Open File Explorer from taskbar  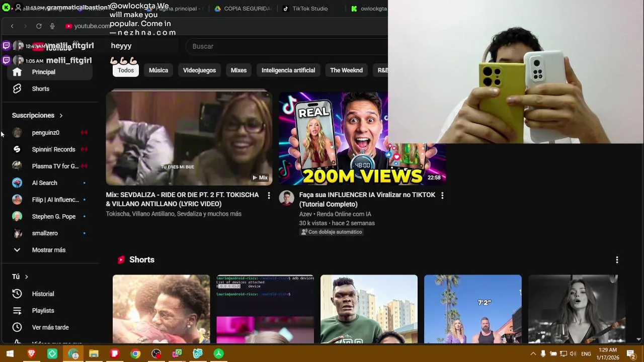click(94, 354)
